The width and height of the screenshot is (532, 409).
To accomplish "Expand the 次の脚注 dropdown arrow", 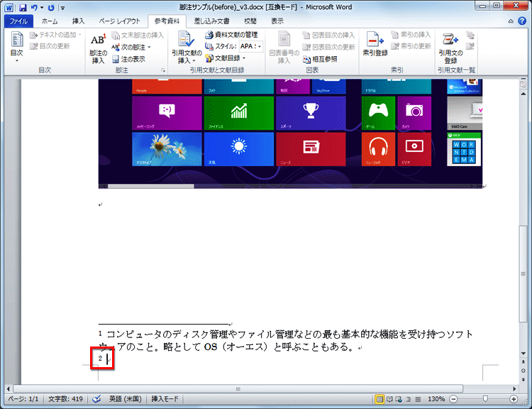I will click(x=149, y=47).
